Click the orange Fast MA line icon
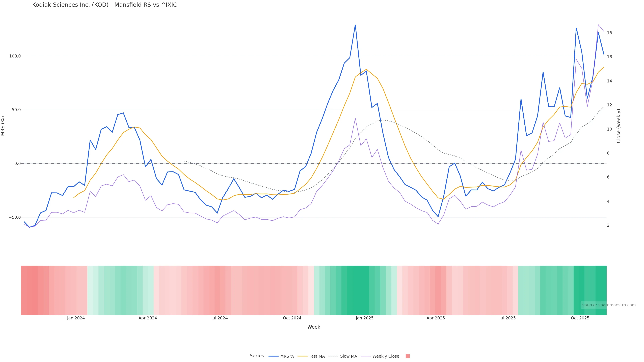Screen dimensions: 644x362 [x=303, y=356]
